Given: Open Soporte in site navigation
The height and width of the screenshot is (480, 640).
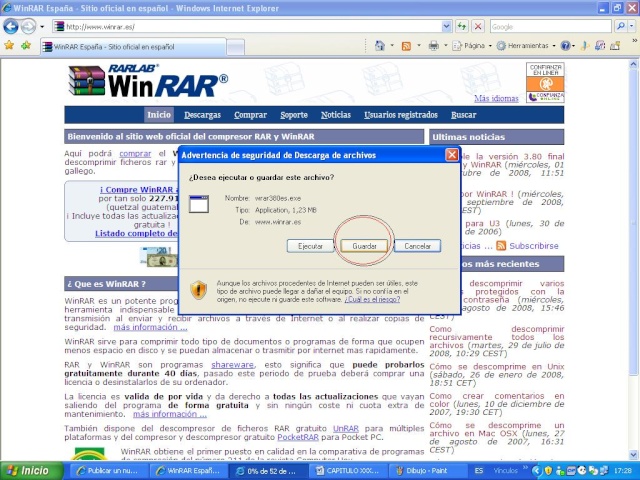Looking at the screenshot, I should tap(294, 115).
